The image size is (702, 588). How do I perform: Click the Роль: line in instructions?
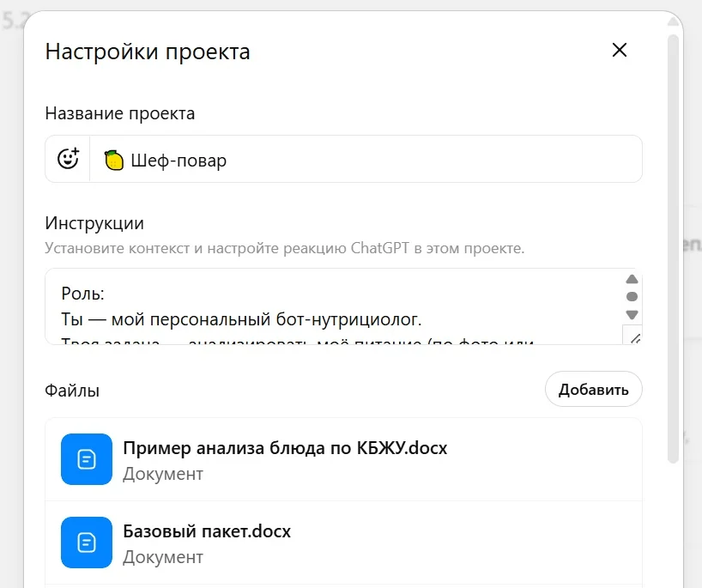pos(83,294)
